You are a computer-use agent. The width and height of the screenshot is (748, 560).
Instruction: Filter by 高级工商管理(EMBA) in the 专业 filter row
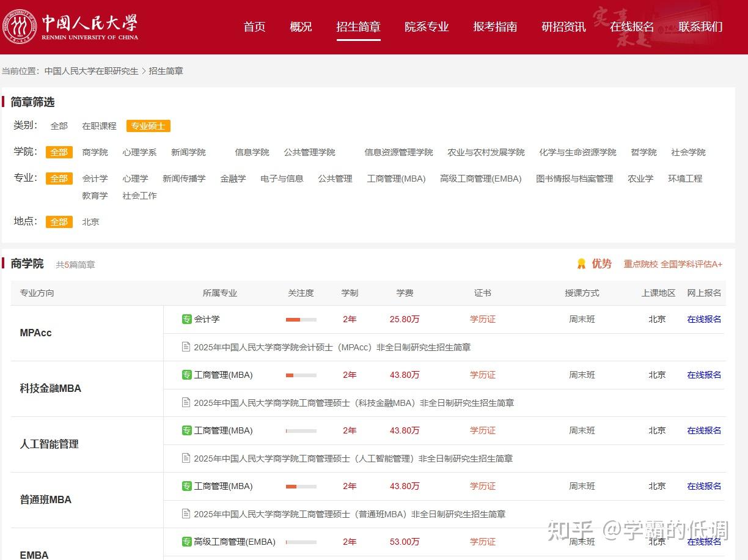(x=481, y=179)
